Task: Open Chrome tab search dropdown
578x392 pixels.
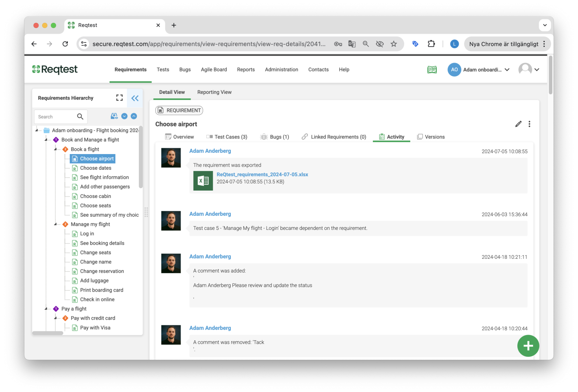Action: [545, 25]
